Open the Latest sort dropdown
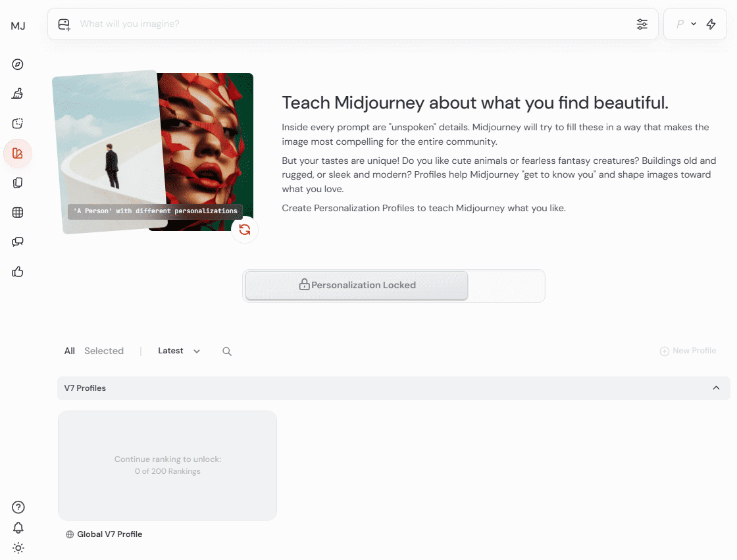 pos(179,351)
